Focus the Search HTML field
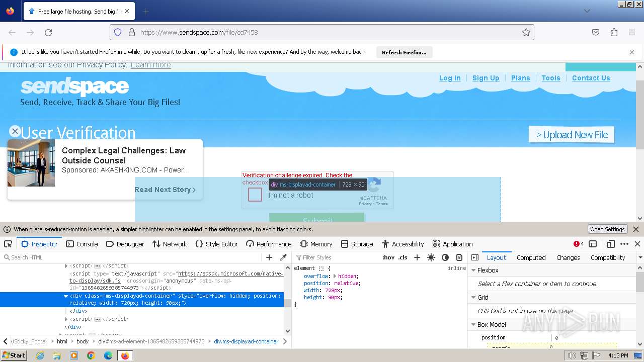Viewport: 644px width, 362px height. pos(132,257)
